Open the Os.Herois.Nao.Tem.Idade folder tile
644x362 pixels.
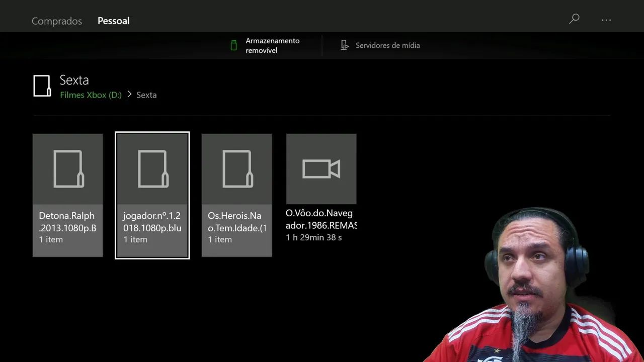click(x=237, y=195)
